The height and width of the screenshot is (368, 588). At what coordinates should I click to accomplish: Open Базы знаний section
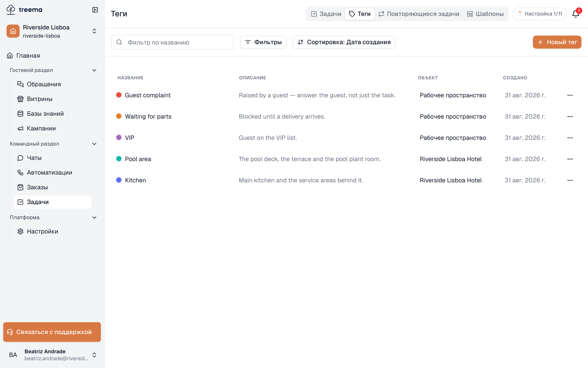[x=52, y=114]
